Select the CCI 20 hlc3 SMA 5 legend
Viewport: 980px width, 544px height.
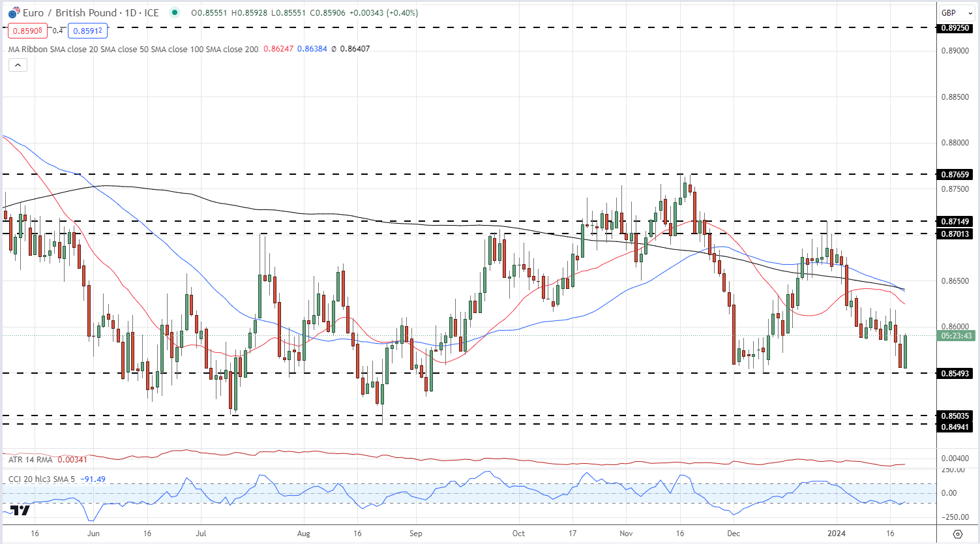click(x=42, y=479)
